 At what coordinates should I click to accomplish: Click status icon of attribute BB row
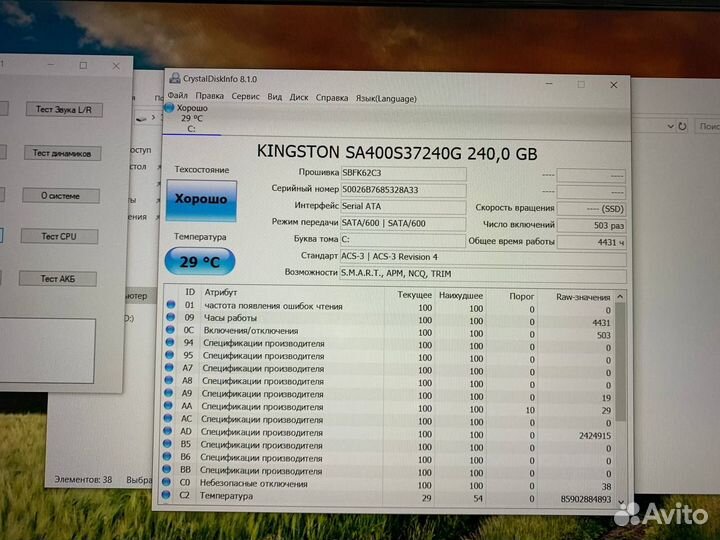(x=166, y=469)
